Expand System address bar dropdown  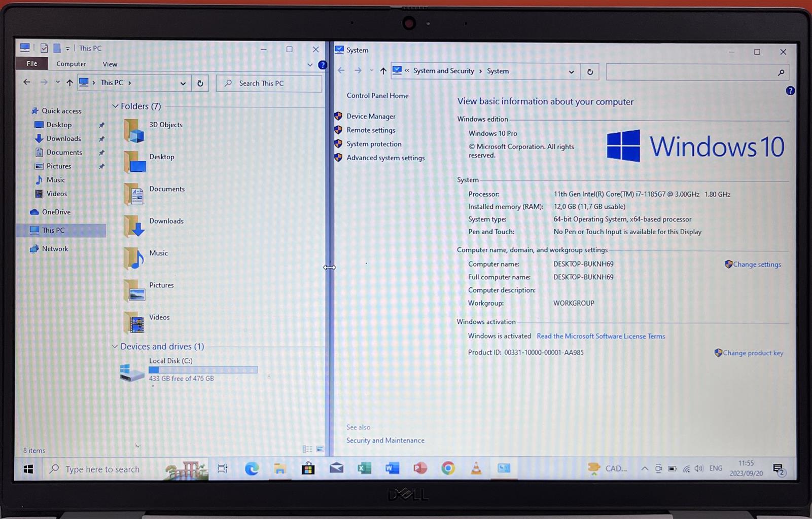[571, 72]
